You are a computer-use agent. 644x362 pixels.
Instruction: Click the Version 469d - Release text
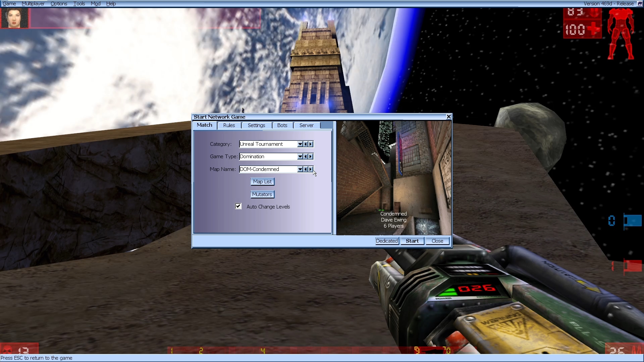(608, 4)
